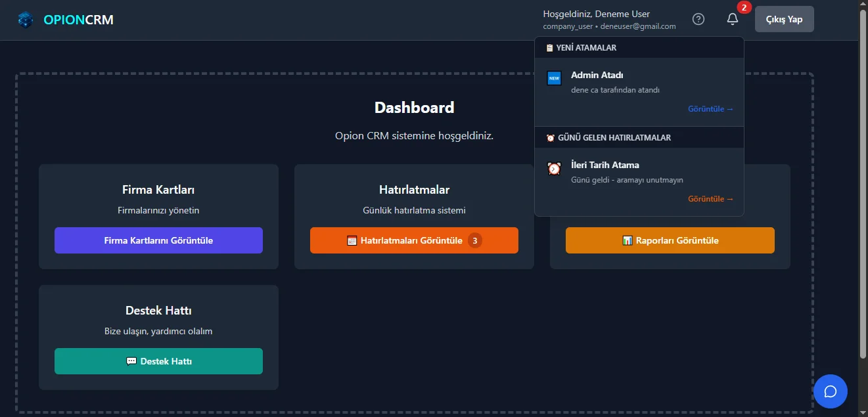
Task: Select the Admin Atadı notification entry
Action: [614, 82]
